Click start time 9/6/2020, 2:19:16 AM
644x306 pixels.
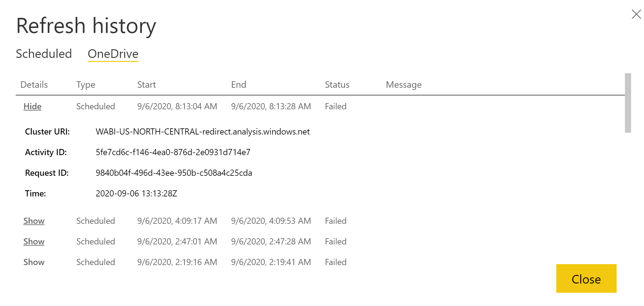(x=177, y=262)
